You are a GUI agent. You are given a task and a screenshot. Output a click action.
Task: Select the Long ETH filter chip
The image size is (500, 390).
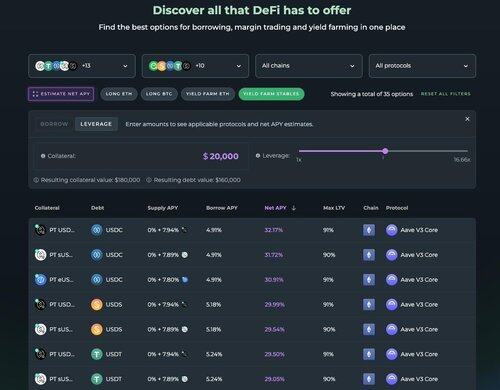coord(119,94)
